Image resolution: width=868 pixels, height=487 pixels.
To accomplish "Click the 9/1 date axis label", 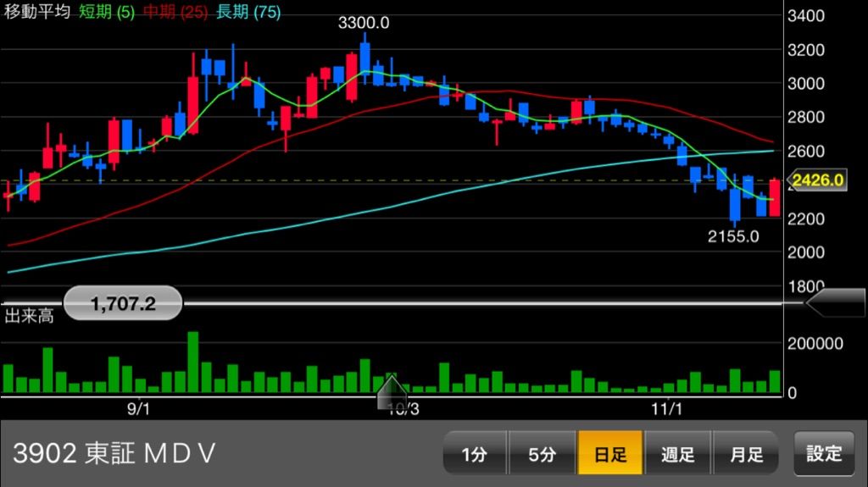I will click(x=138, y=409).
